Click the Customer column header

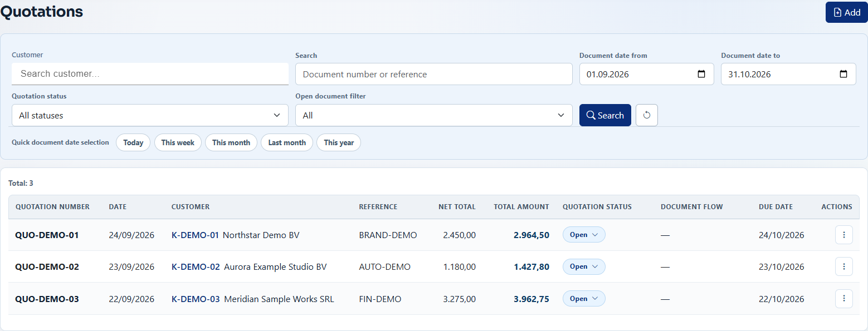pos(191,207)
